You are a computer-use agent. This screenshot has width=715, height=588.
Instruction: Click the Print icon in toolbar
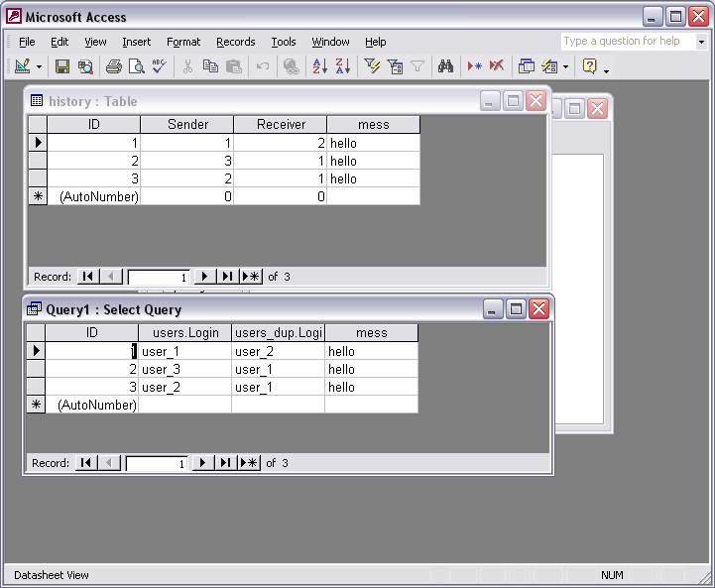pyautogui.click(x=114, y=66)
